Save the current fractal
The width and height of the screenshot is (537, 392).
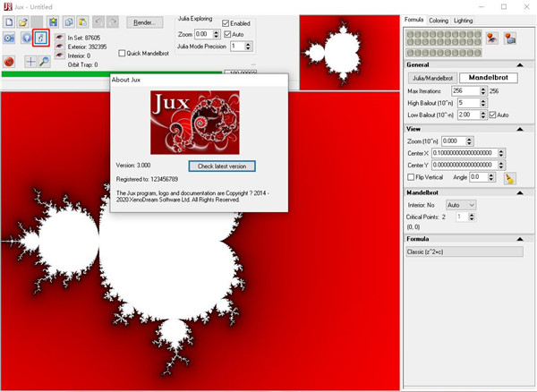(x=53, y=22)
